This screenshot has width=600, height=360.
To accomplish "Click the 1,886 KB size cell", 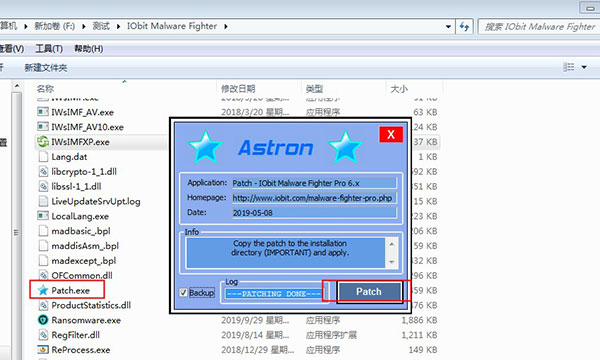I will point(419,320).
